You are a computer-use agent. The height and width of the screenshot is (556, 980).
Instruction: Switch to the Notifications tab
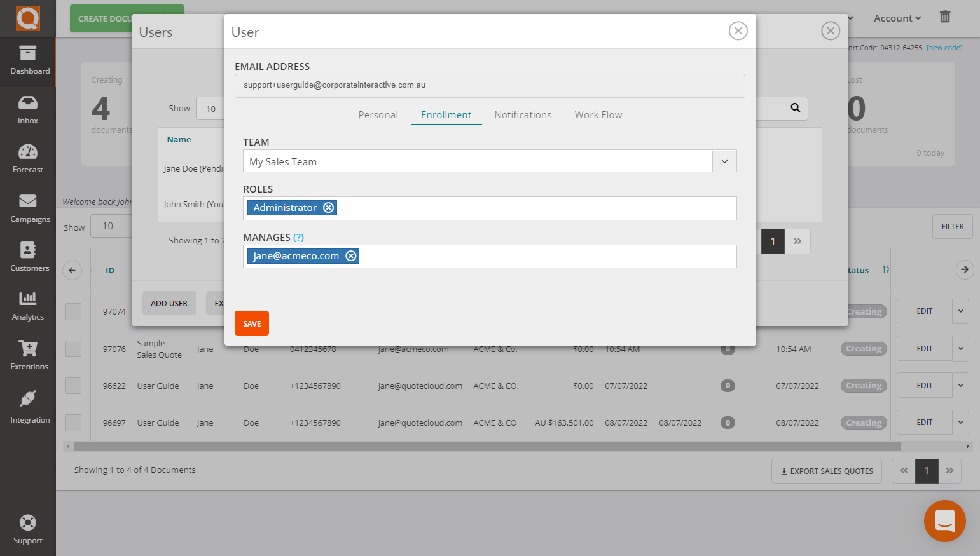[523, 115]
